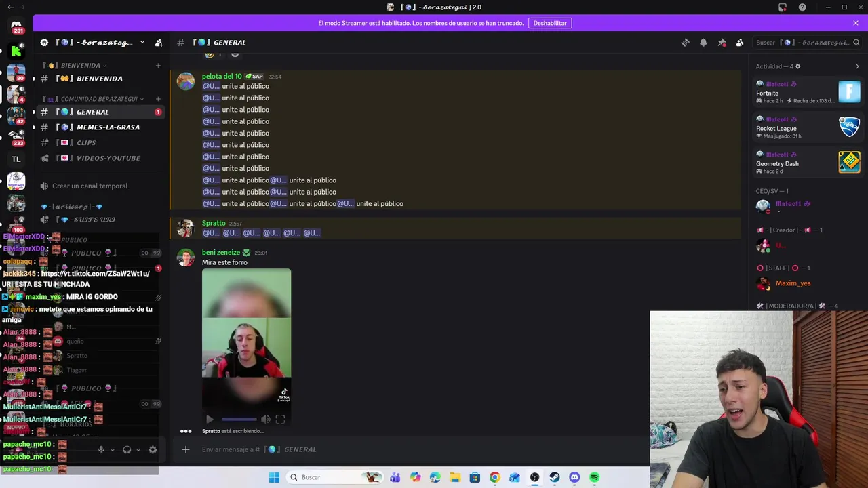
Task: Open the Rocket League activity card
Action: 808,127
